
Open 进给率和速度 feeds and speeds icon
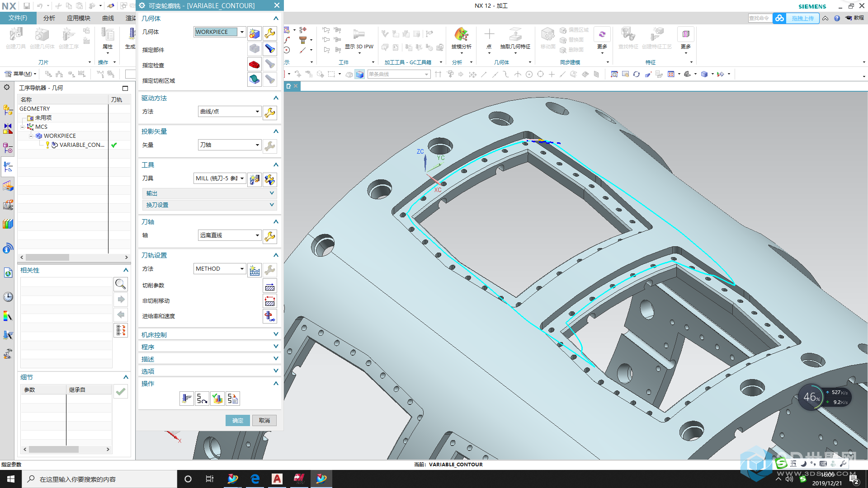270,316
